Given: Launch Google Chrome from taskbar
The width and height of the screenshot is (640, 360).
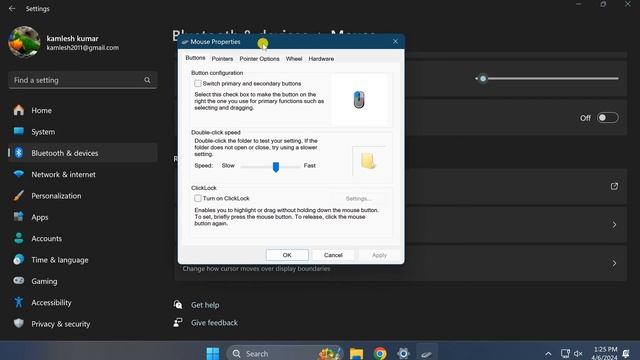Looking at the screenshot, I should 380,353.
